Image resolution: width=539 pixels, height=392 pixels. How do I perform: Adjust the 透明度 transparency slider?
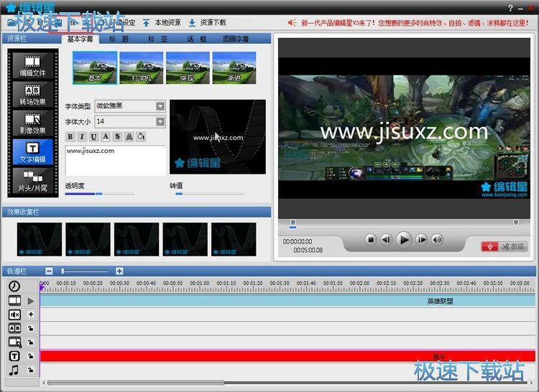click(x=99, y=194)
